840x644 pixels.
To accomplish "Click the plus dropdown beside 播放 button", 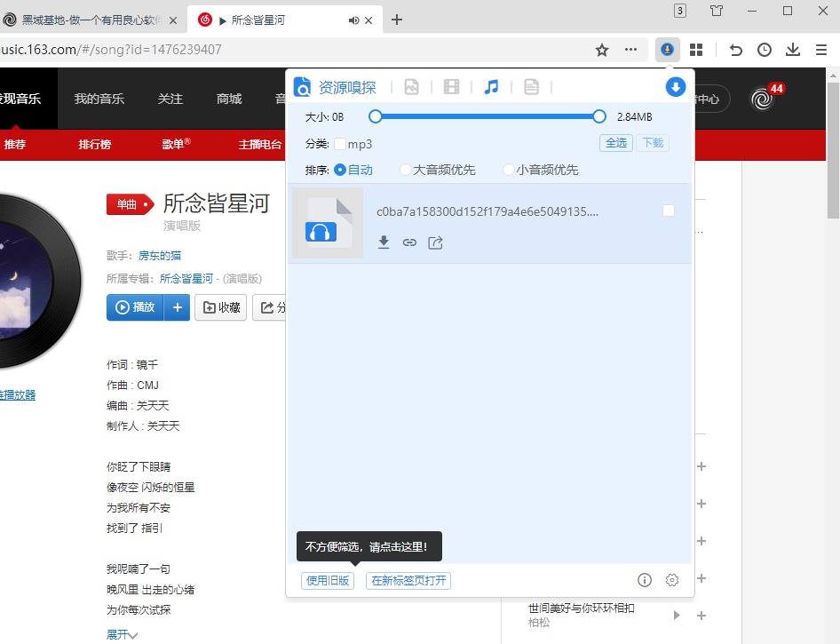I will tap(178, 307).
